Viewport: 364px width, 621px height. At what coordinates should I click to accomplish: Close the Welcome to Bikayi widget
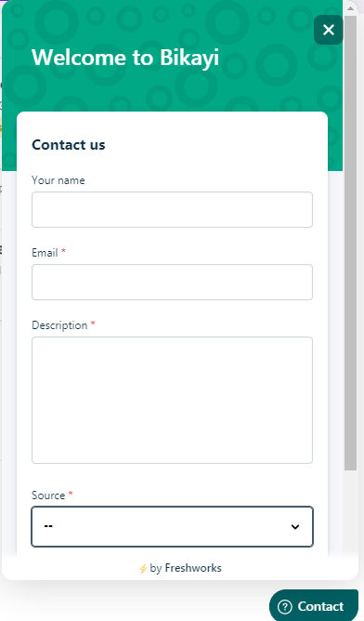[x=329, y=30]
